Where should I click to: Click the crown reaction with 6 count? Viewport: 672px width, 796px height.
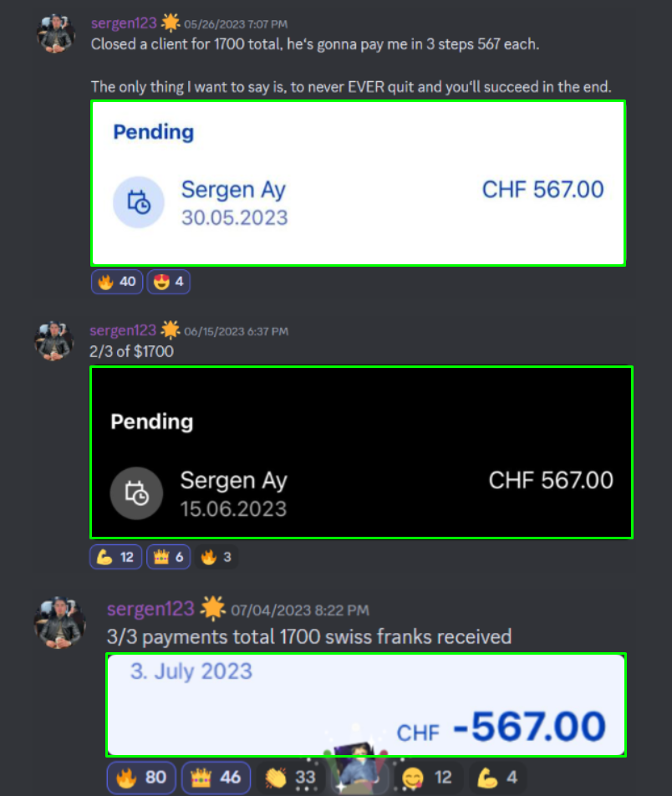(x=169, y=557)
